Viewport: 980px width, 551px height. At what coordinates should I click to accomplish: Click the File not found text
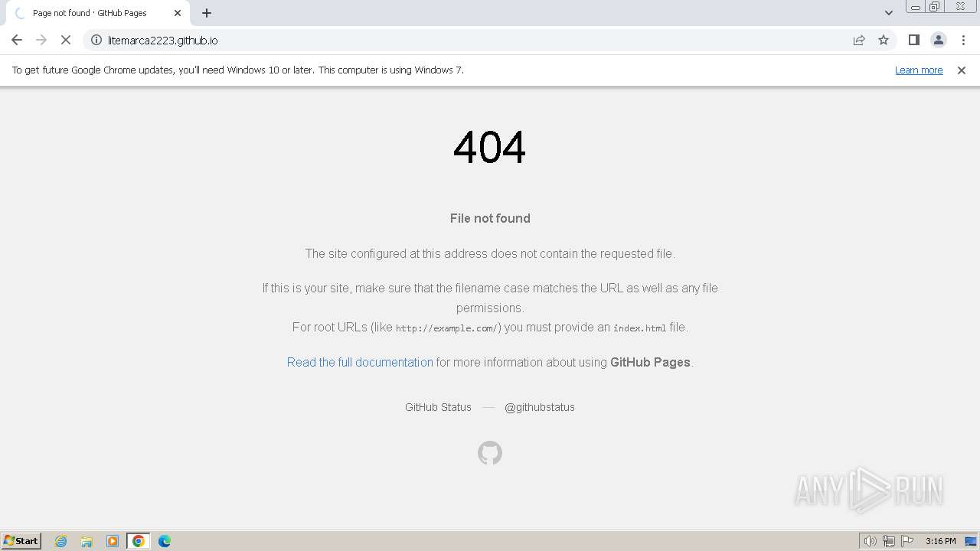[490, 218]
